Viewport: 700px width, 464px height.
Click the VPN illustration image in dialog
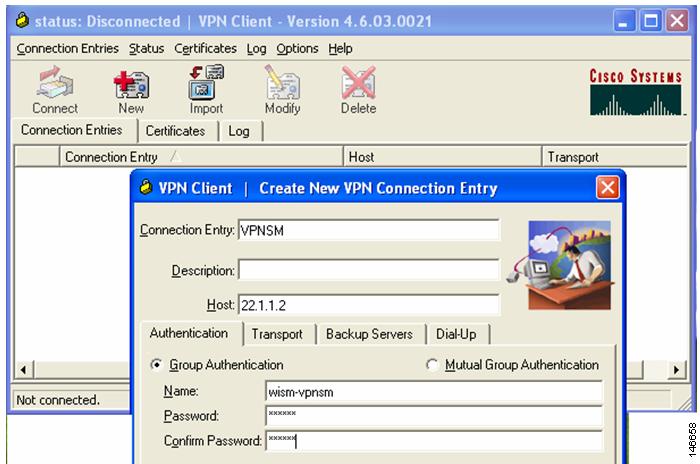(x=561, y=265)
